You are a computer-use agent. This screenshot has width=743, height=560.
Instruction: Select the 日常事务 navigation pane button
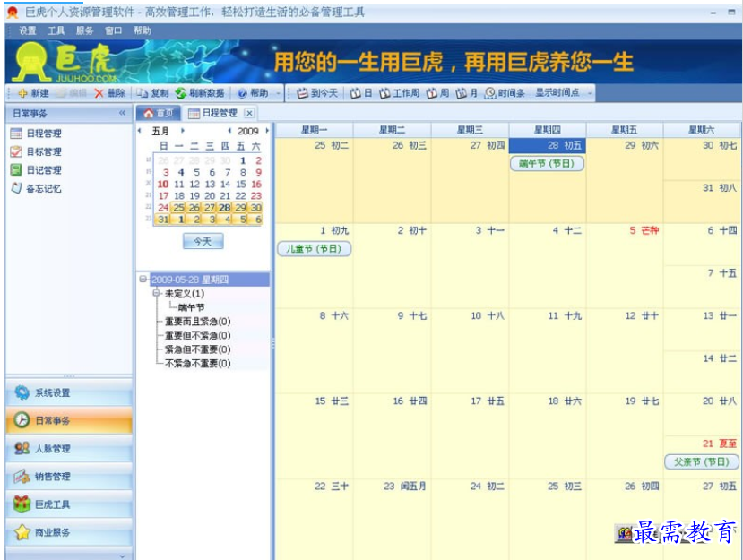click(69, 420)
